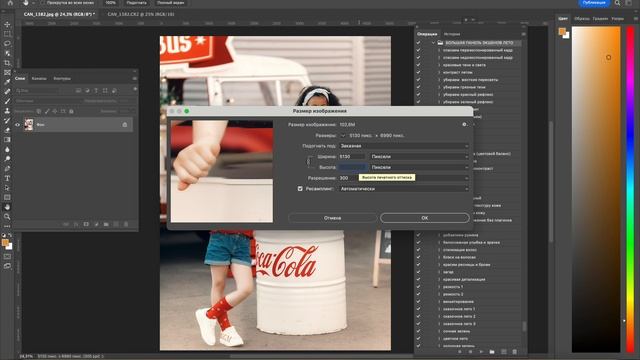Select the Clone Stamp tool

coord(7,111)
